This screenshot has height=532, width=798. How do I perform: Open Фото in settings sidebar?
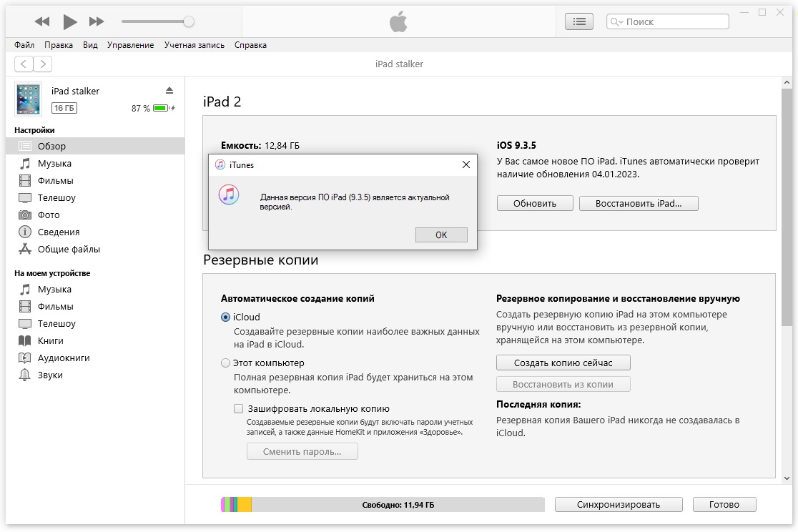(x=49, y=215)
